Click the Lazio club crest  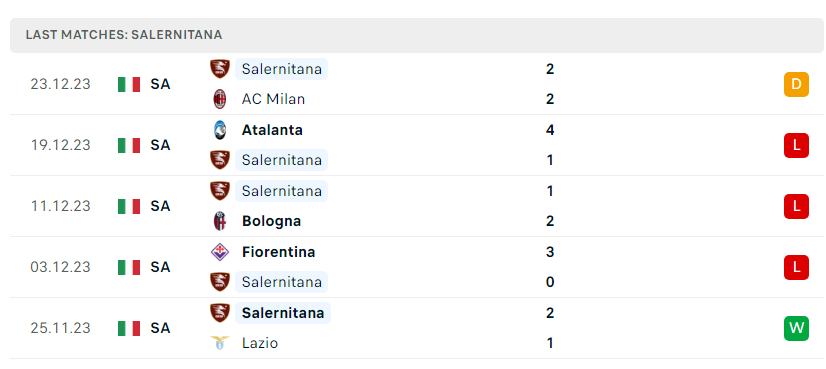tap(220, 343)
